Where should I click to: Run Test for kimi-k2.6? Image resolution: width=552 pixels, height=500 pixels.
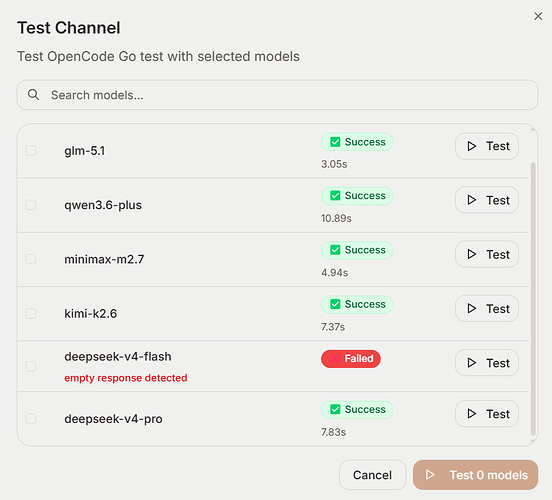pos(487,308)
